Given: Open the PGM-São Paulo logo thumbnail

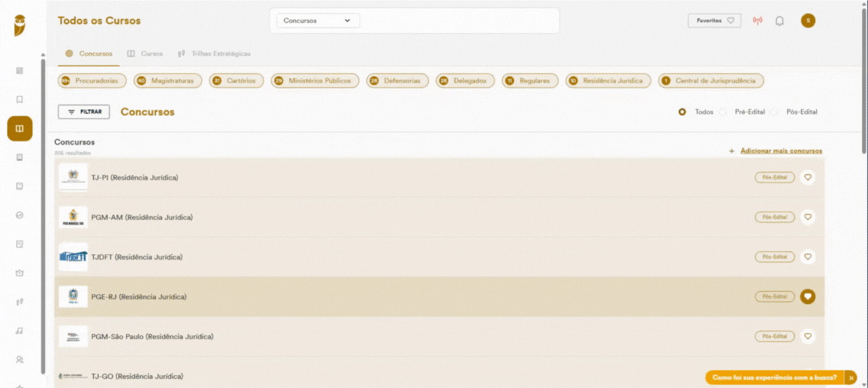Looking at the screenshot, I should (73, 336).
